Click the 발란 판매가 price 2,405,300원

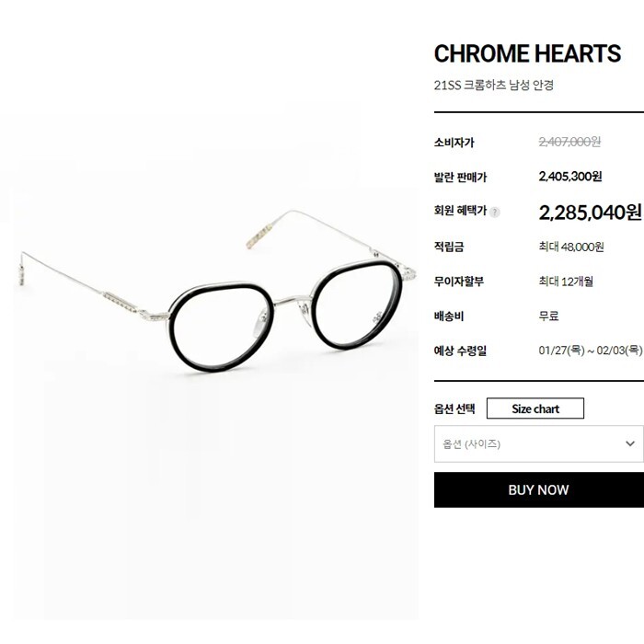pos(570,176)
